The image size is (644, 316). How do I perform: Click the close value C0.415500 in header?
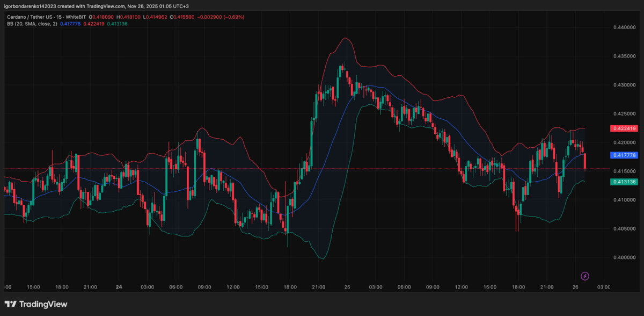185,17
